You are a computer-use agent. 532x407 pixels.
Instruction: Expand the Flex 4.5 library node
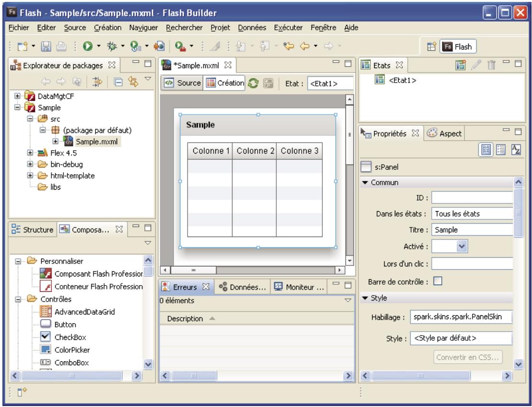tap(30, 153)
